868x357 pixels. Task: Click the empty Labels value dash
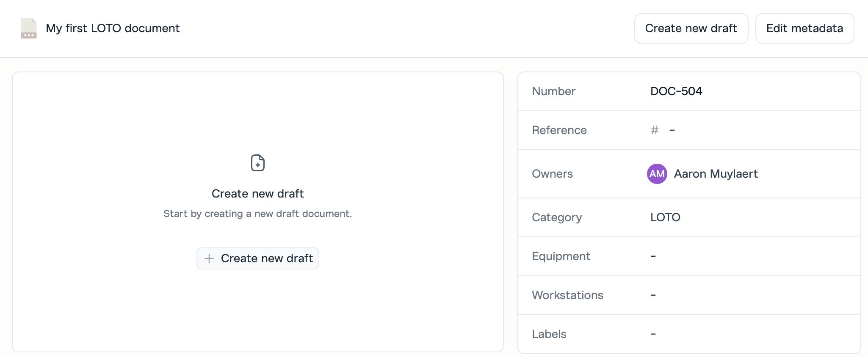click(x=653, y=334)
